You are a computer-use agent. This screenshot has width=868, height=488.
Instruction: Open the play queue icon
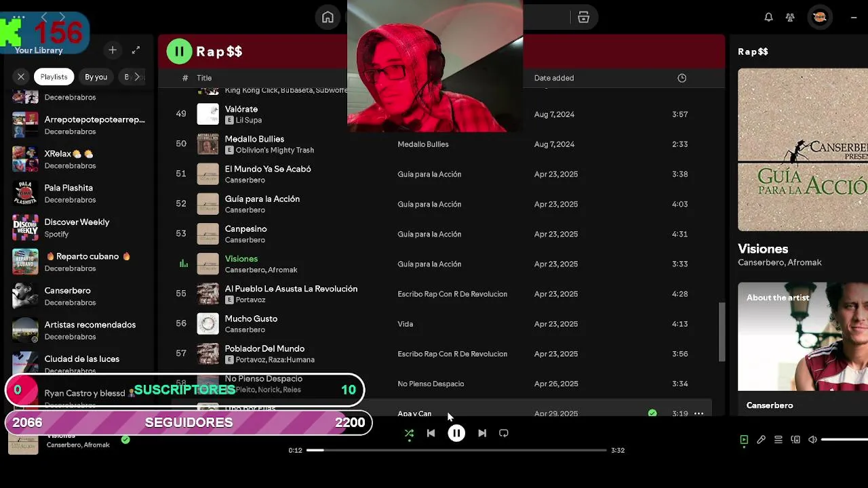[778, 440]
